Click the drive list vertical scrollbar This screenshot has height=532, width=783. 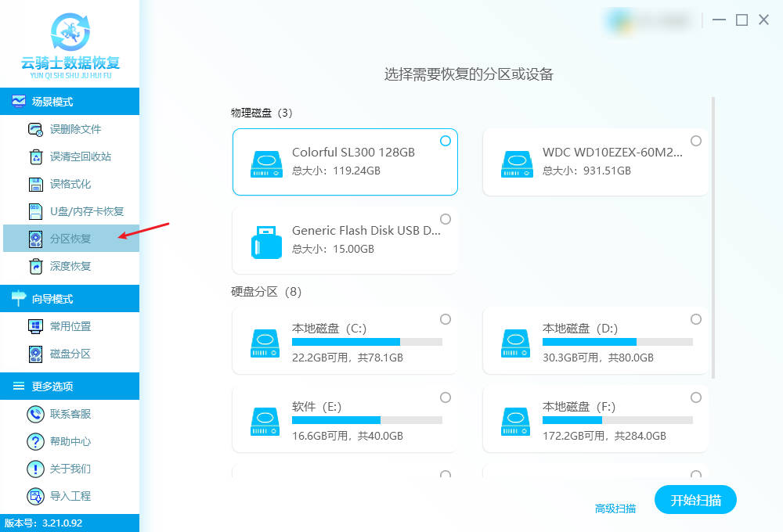tap(713, 238)
